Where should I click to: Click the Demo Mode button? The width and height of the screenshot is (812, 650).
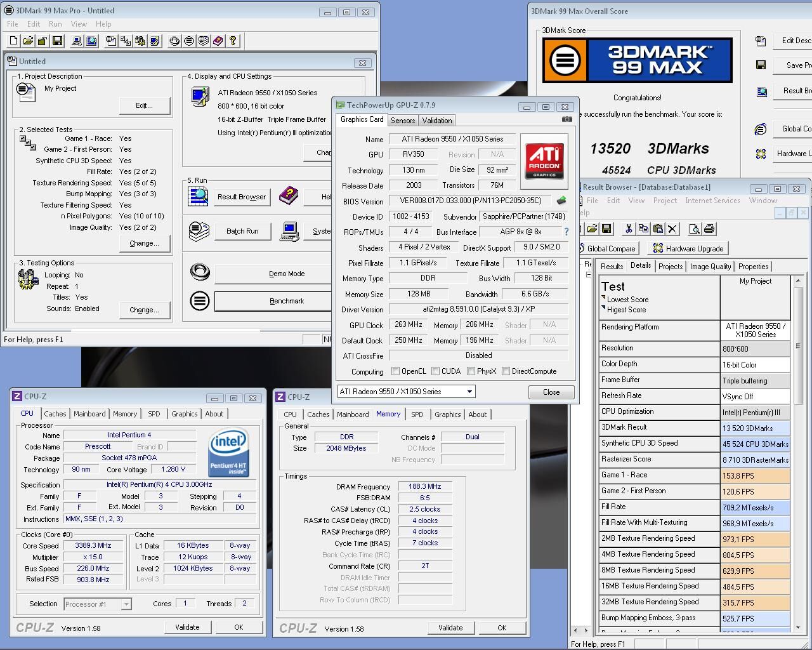coord(286,274)
